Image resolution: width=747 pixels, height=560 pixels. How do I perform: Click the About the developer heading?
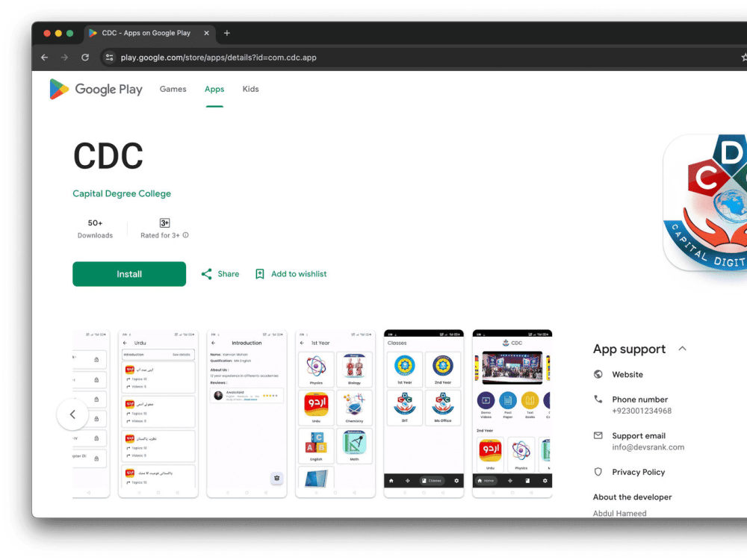(x=632, y=497)
